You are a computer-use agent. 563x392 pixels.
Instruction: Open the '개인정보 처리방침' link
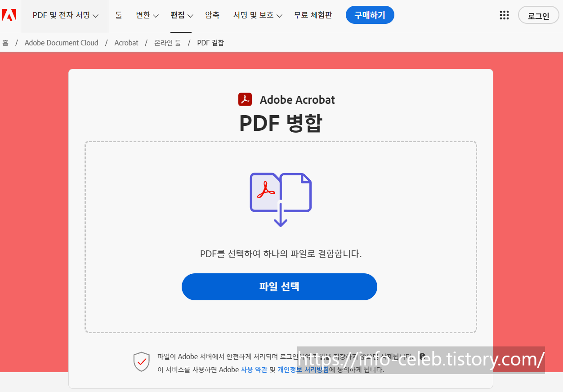pos(303,370)
